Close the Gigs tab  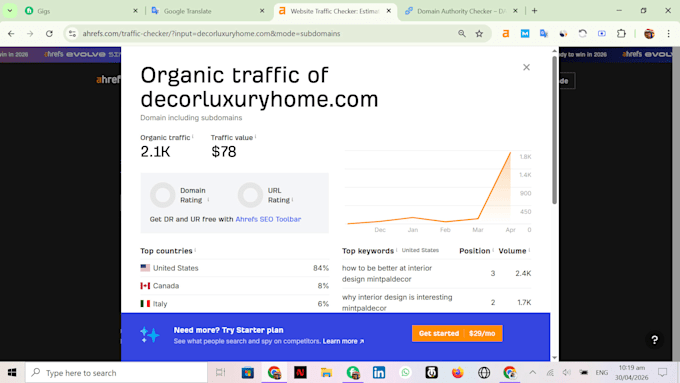point(135,11)
